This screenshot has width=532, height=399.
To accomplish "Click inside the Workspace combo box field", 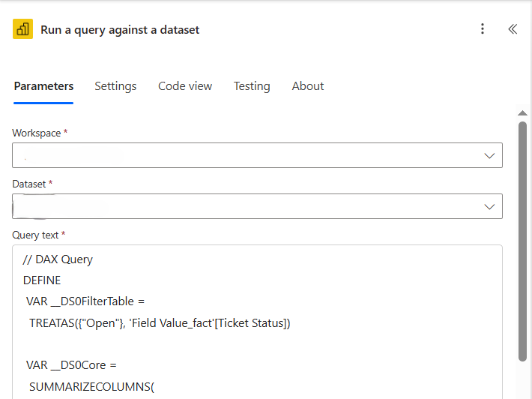I will click(x=240, y=156).
